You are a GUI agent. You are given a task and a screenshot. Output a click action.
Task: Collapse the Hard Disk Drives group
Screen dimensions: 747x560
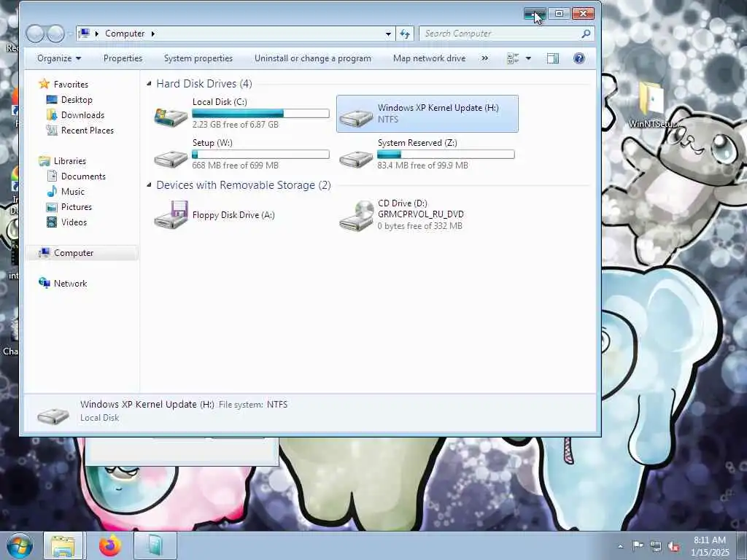point(149,84)
